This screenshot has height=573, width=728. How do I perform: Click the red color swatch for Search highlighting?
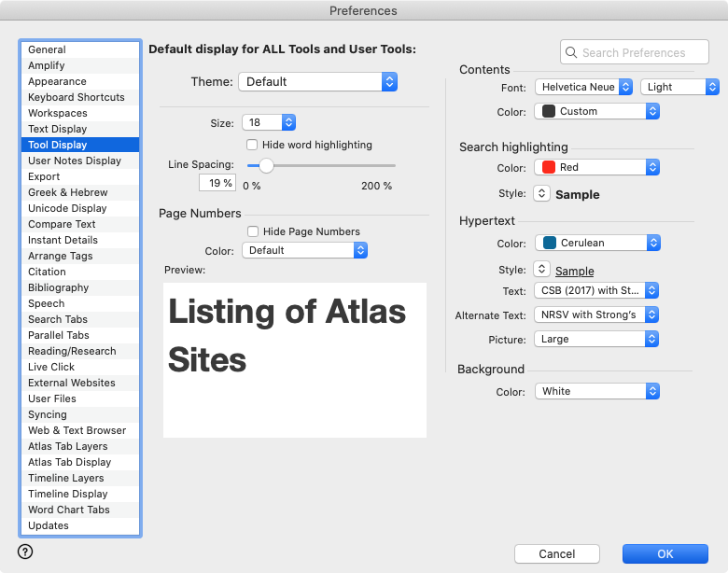click(549, 167)
